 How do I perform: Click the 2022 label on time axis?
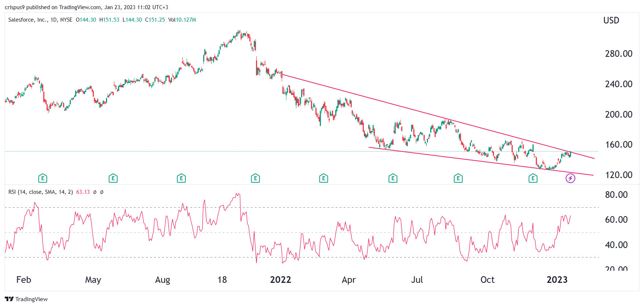click(x=281, y=280)
